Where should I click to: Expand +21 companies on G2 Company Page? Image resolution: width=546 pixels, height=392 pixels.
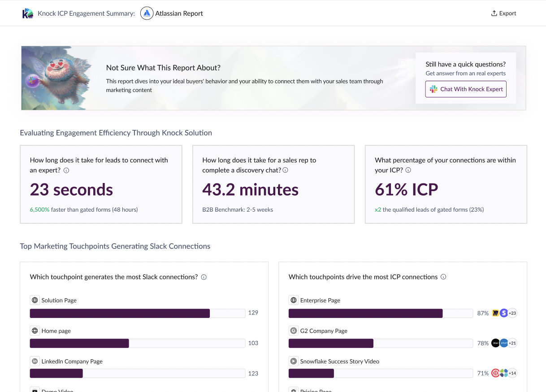click(512, 343)
